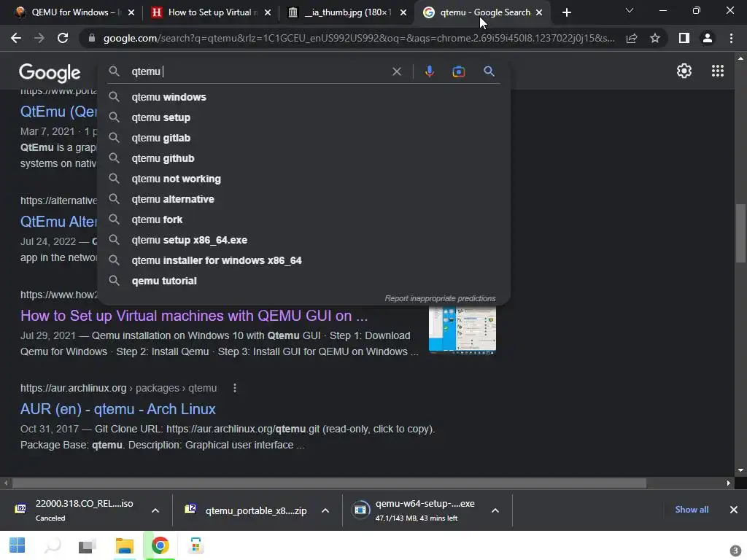Open a new browser tab
Screen dimensions: 747x560
pyautogui.click(x=566, y=12)
